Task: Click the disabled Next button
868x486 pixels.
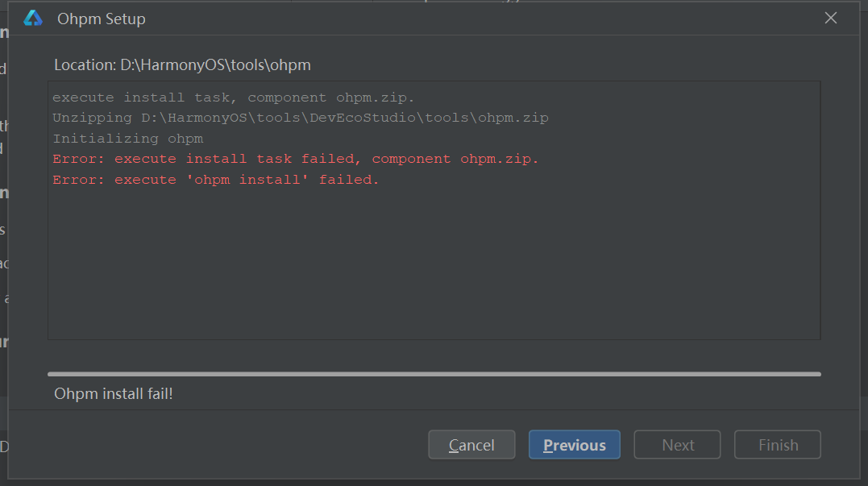Action: (x=677, y=444)
